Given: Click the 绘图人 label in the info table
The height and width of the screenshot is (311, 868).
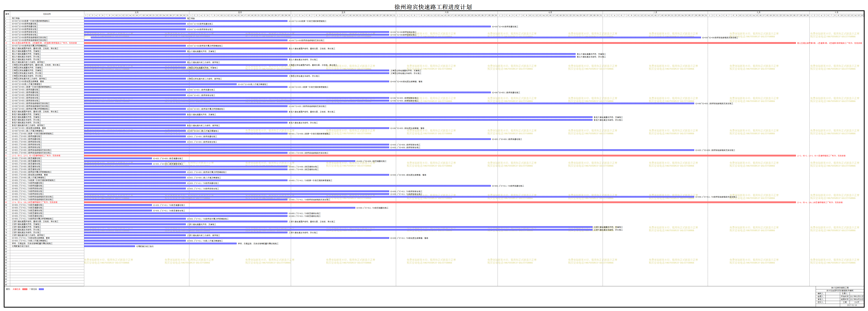Looking at the screenshot, I should point(821,296).
